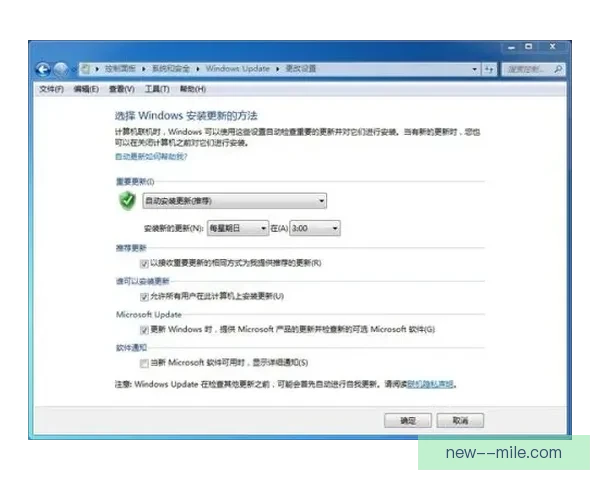The height and width of the screenshot is (480, 600).
Task: Click the 系统和安全 breadcrumb
Action: point(171,69)
